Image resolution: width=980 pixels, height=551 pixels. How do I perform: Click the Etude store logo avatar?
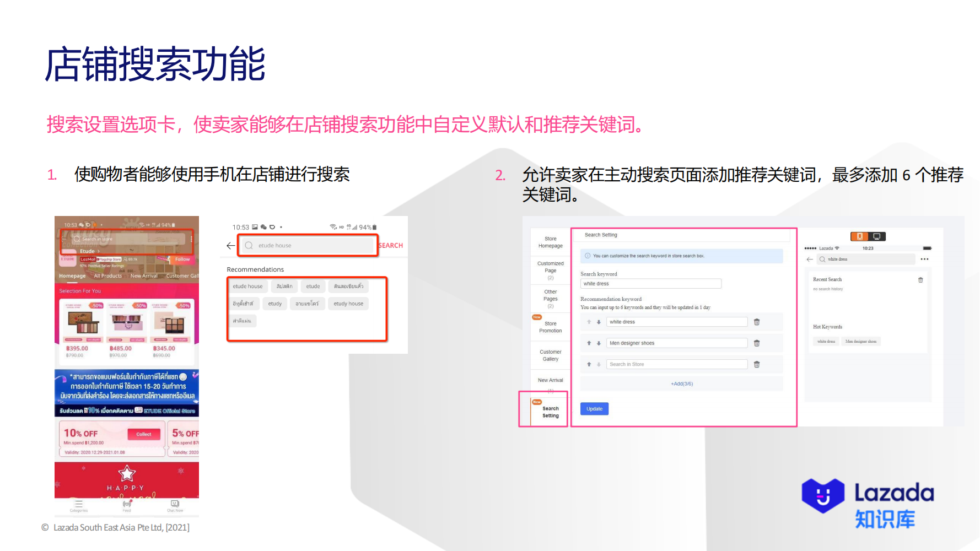67,258
